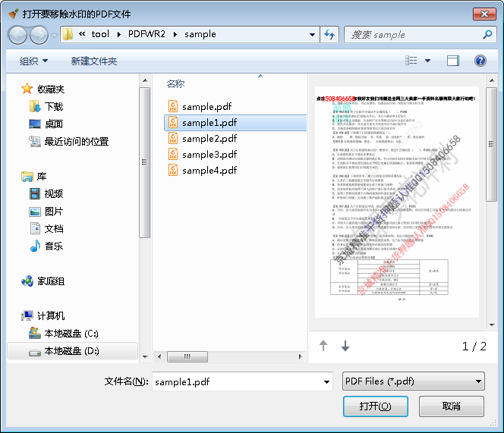The width and height of the screenshot is (504, 433).
Task: Click the change view icon
Action: pyautogui.click(x=411, y=61)
